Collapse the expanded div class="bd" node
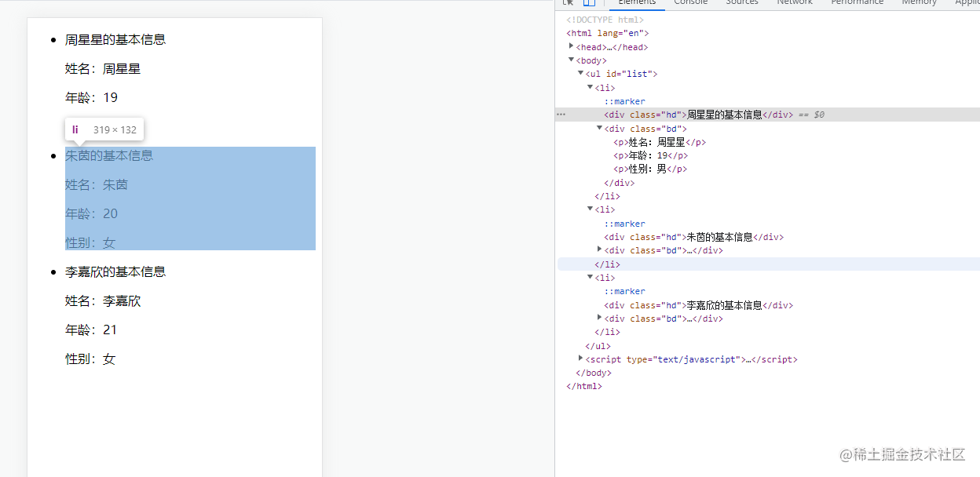This screenshot has width=980, height=477. (600, 128)
